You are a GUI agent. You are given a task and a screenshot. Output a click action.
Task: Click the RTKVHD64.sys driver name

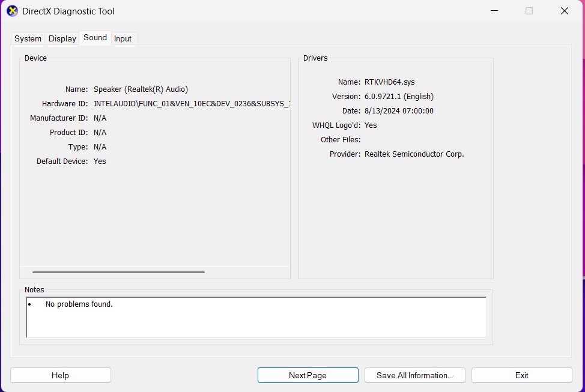(x=389, y=82)
